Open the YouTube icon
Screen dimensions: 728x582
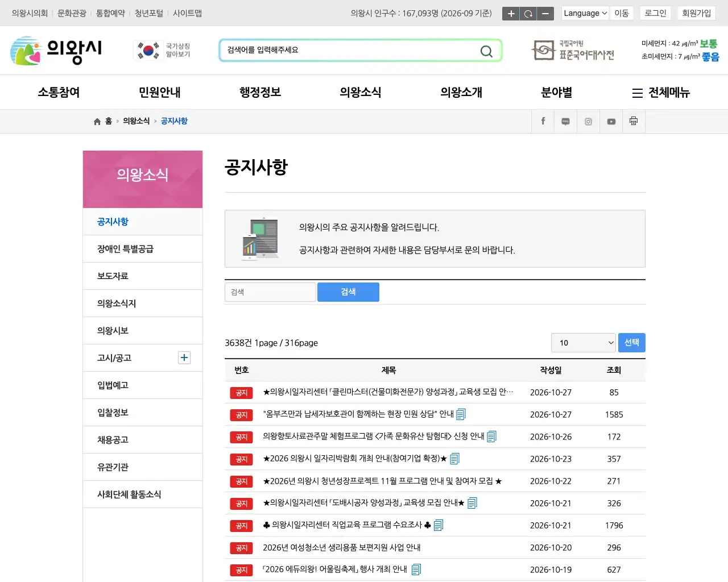point(611,121)
